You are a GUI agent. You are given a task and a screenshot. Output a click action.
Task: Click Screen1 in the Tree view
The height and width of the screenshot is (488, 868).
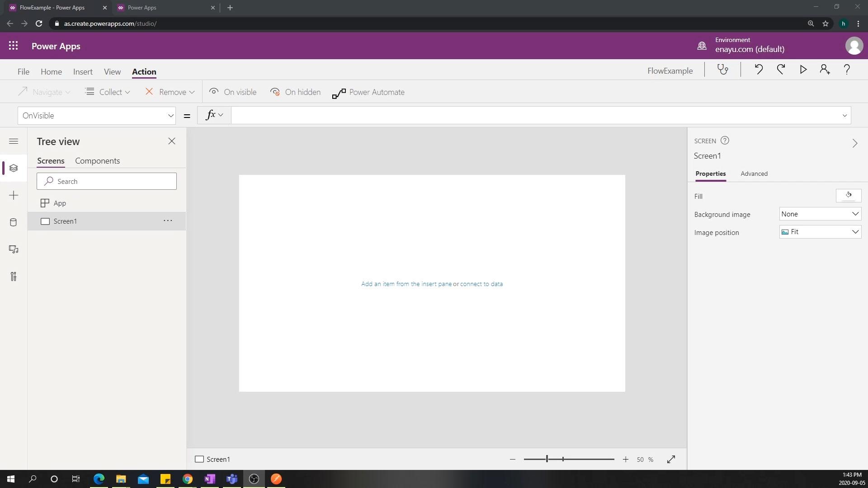tap(65, 221)
